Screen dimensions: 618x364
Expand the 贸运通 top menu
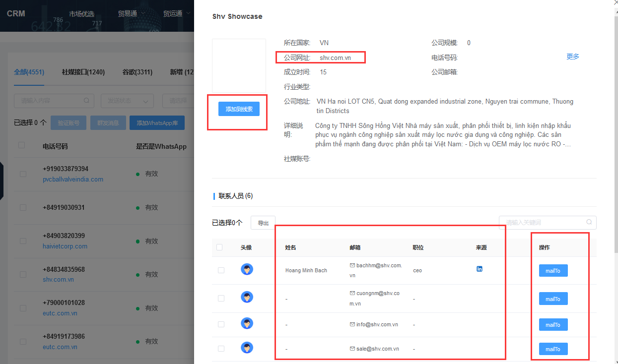click(x=176, y=14)
